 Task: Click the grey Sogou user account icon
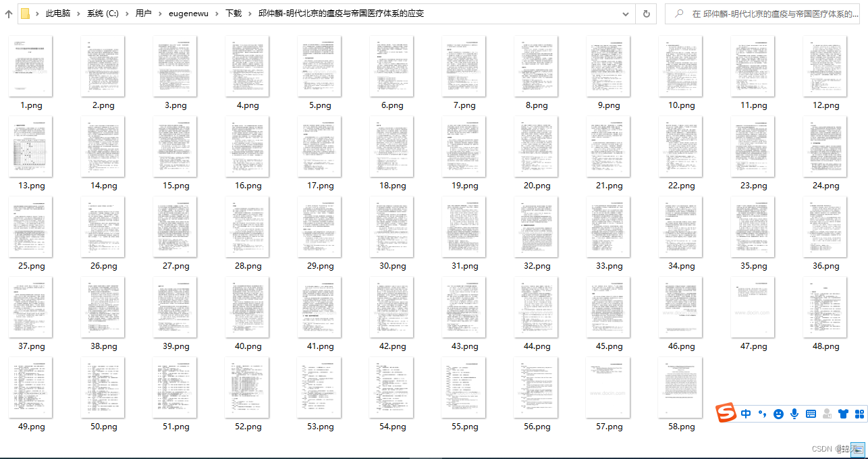tap(827, 414)
